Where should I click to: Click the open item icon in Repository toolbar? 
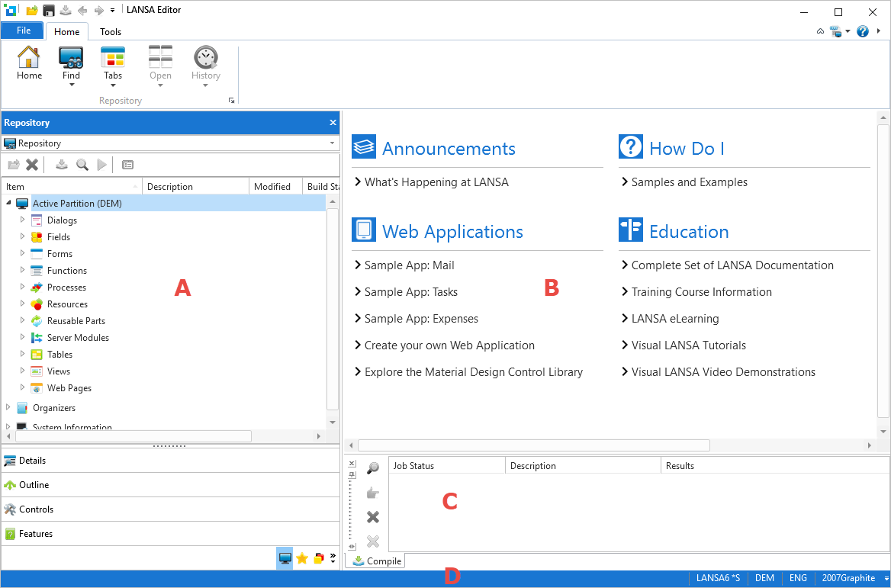tap(13, 165)
